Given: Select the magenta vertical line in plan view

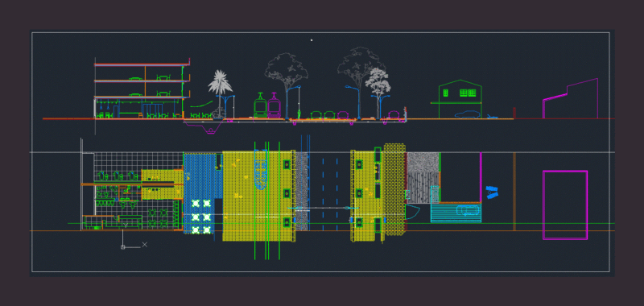Looking at the screenshot, I should (481, 177).
